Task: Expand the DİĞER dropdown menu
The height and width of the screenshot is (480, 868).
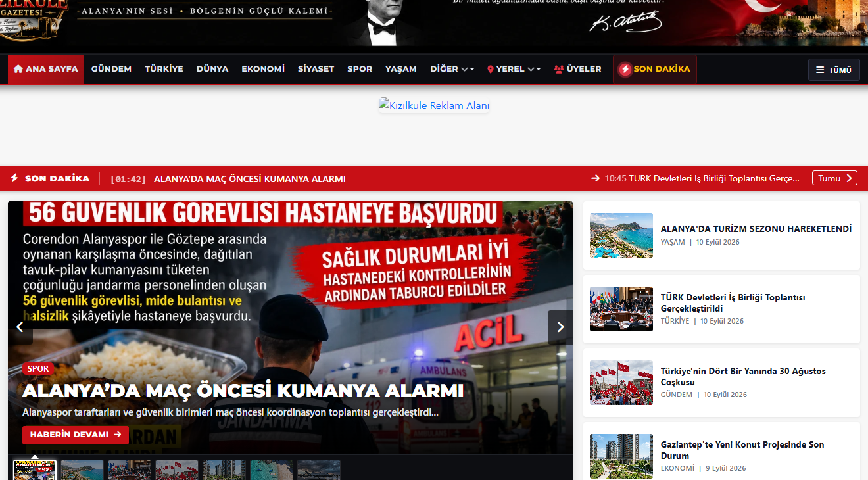Action: click(452, 69)
